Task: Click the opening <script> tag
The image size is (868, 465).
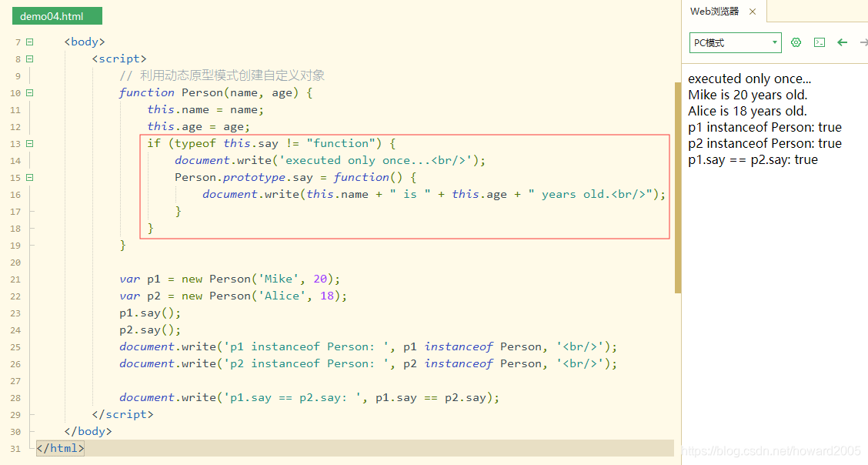Action: pos(119,59)
